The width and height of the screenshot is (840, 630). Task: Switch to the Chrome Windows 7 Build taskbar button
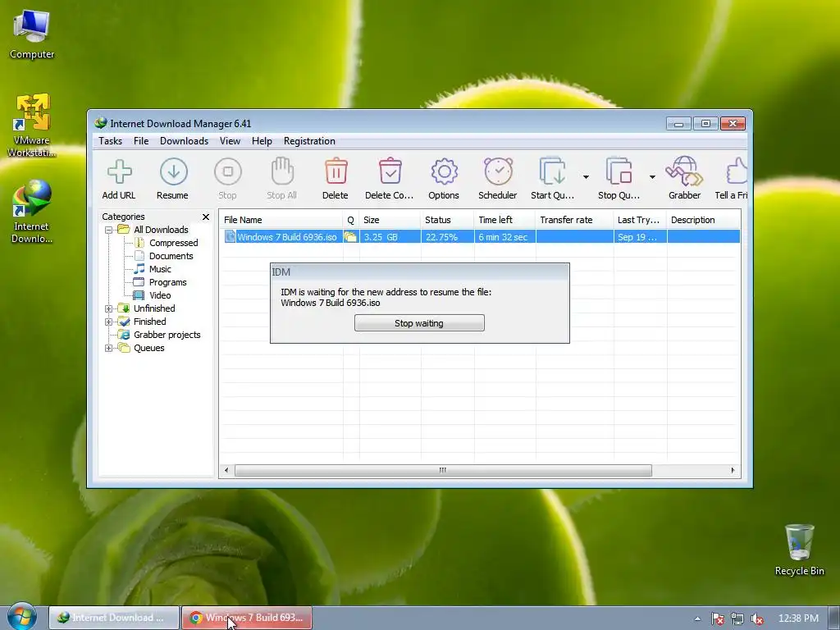(x=247, y=618)
